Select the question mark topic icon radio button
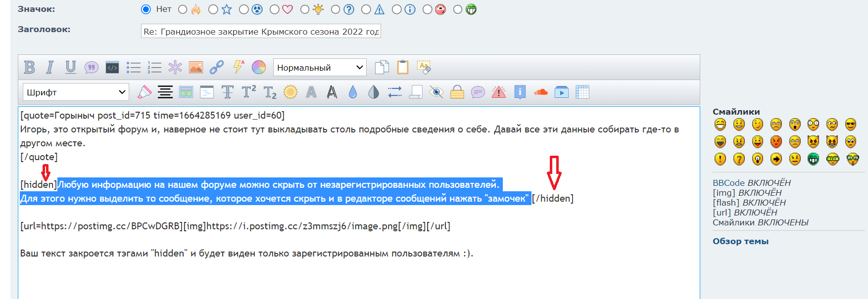Viewport: 868px width, 299px height. (336, 9)
